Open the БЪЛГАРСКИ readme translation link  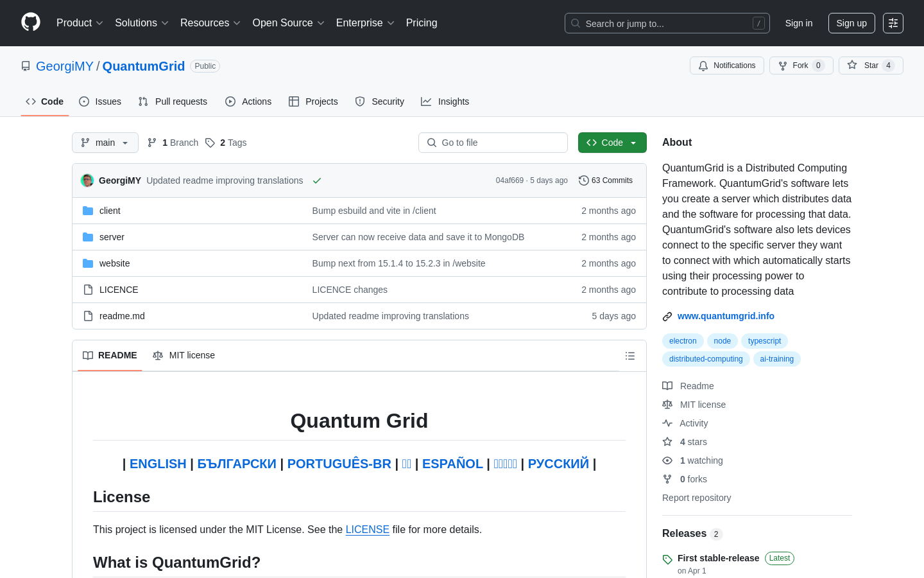point(237,464)
